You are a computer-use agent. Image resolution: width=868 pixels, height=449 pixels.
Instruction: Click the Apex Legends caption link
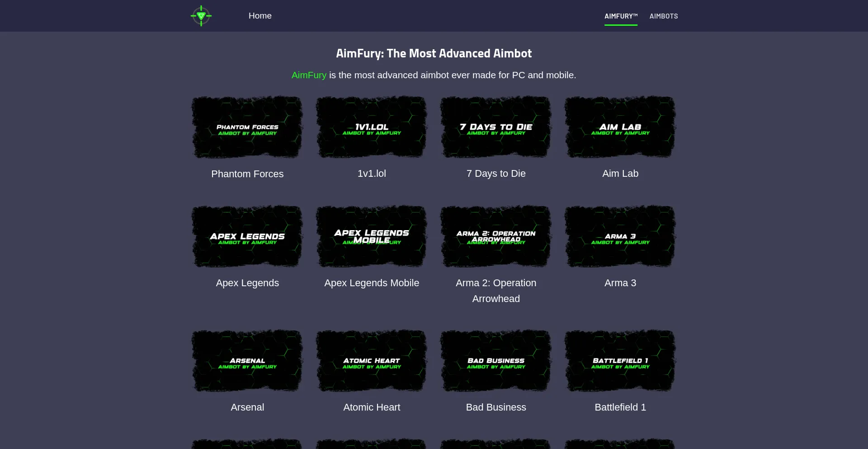247,283
